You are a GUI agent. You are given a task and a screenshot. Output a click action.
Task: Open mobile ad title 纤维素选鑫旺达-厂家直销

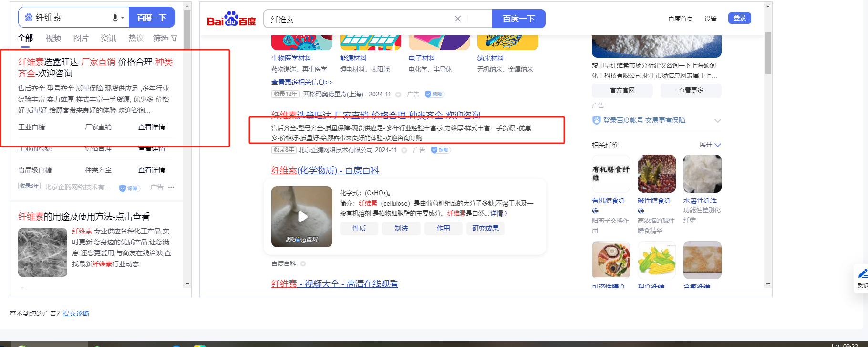[x=95, y=68]
